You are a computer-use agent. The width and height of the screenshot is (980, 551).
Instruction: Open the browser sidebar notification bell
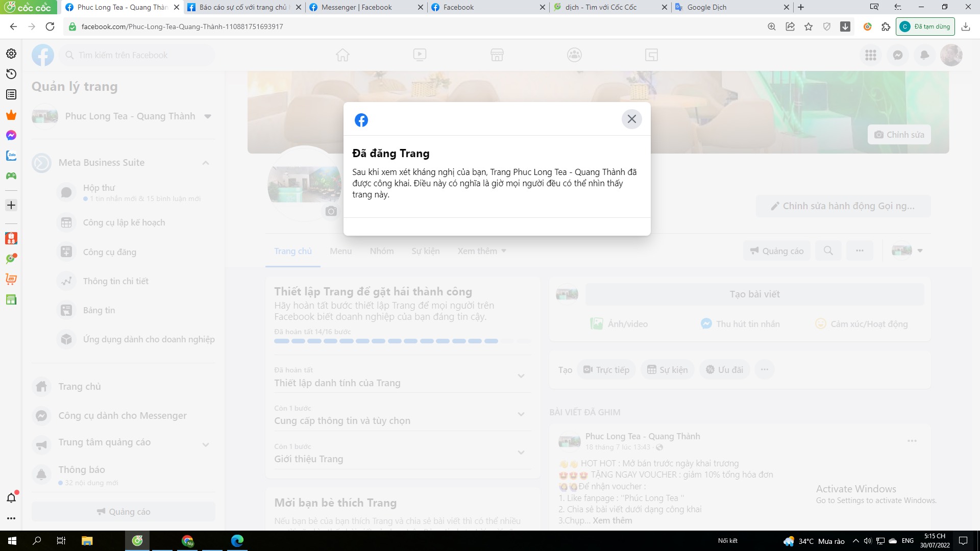pos(11,497)
